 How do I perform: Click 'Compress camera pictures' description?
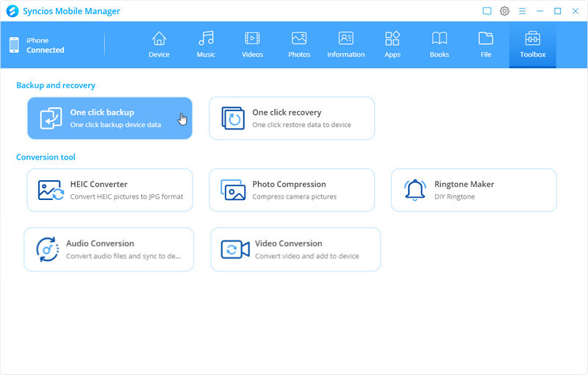pos(295,196)
